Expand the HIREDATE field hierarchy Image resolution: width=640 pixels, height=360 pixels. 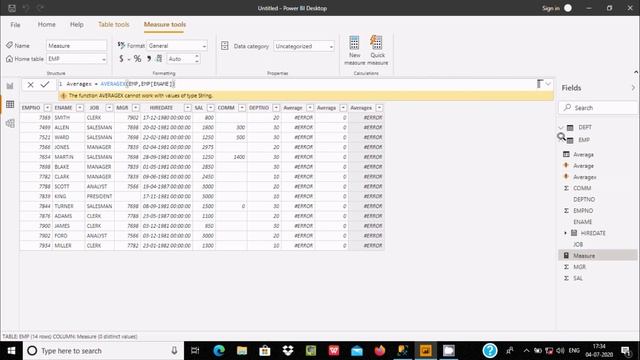566,233
